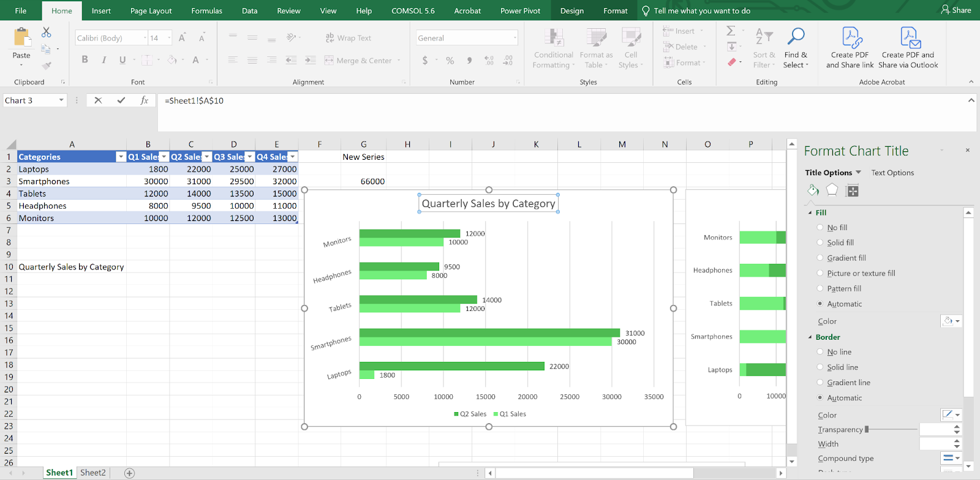Image resolution: width=980 pixels, height=480 pixels.
Task: Open the File menu
Action: coord(21,10)
